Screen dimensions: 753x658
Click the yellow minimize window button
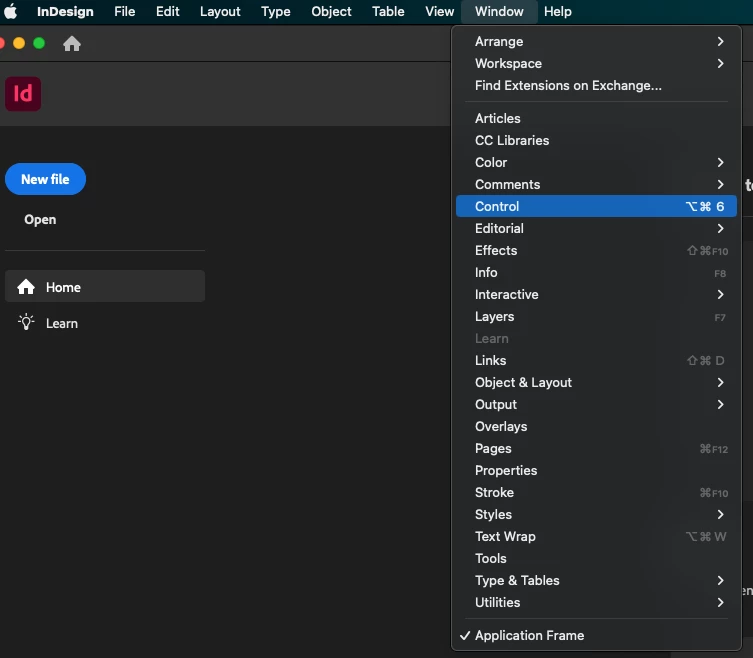tap(19, 43)
